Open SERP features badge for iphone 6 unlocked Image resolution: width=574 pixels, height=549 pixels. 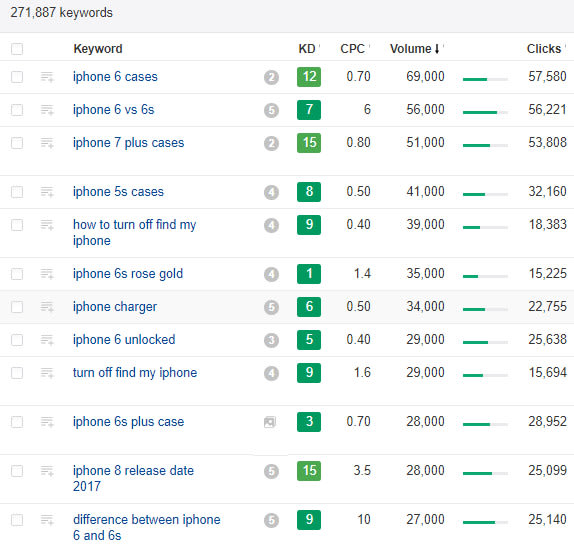point(271,340)
